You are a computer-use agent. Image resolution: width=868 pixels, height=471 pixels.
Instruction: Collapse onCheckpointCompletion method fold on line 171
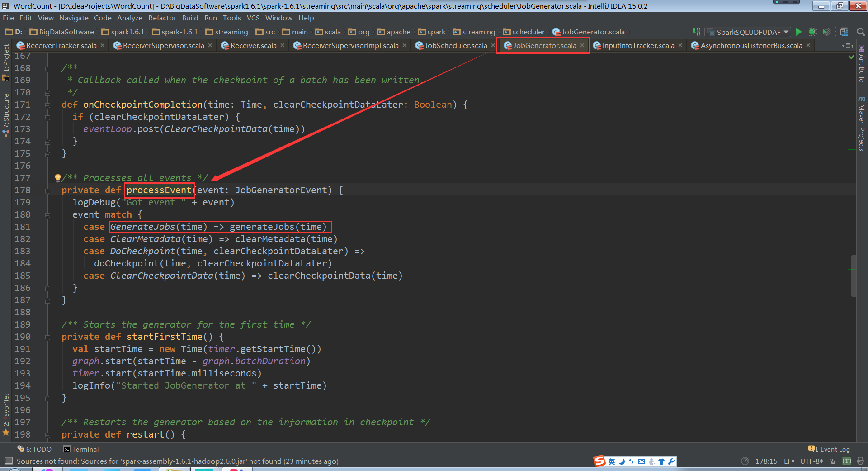(x=47, y=105)
